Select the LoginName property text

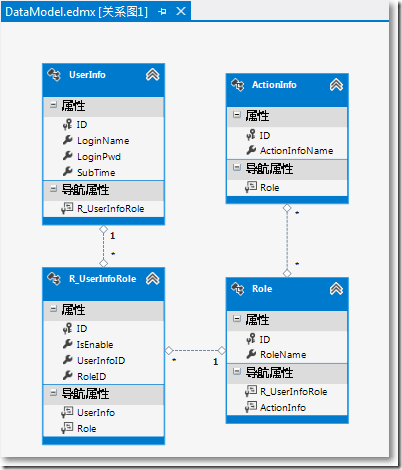pos(103,141)
